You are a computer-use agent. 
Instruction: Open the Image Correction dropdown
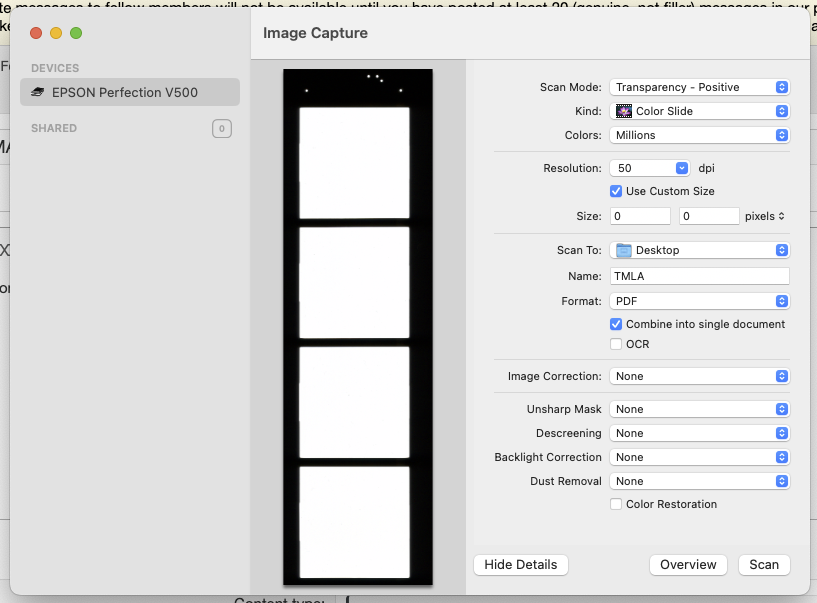pyautogui.click(x=699, y=376)
